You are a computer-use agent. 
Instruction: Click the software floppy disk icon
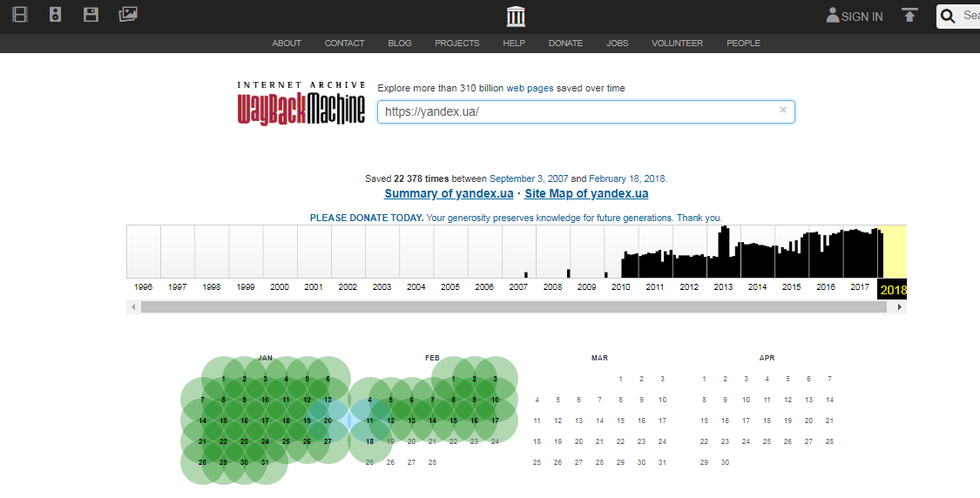point(91,15)
